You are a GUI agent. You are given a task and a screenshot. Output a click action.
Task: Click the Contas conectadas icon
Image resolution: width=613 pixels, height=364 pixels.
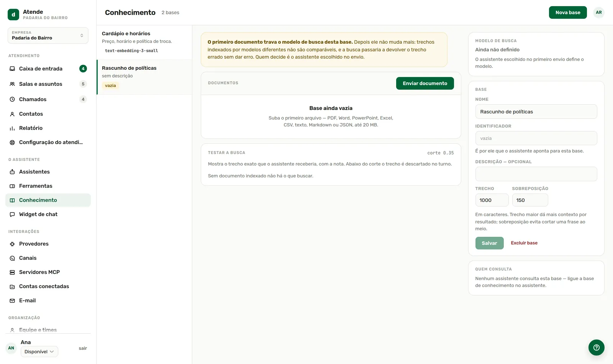pos(12,286)
